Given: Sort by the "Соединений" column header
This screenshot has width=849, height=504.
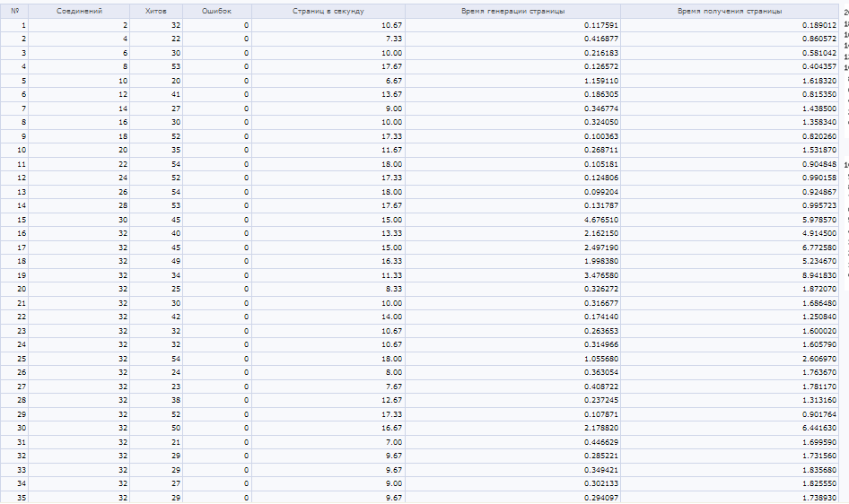Looking at the screenshot, I should click(79, 11).
